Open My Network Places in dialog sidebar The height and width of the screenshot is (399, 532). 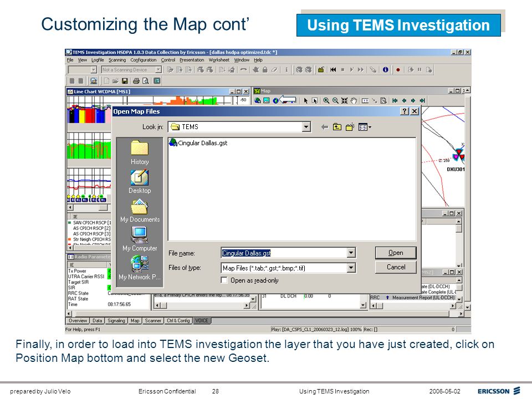click(140, 268)
